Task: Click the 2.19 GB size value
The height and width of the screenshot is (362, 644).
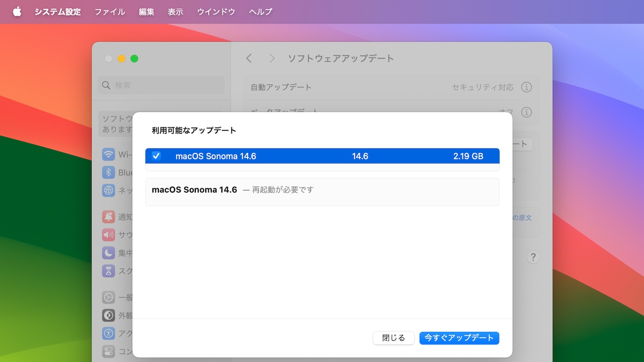Action: click(x=468, y=156)
